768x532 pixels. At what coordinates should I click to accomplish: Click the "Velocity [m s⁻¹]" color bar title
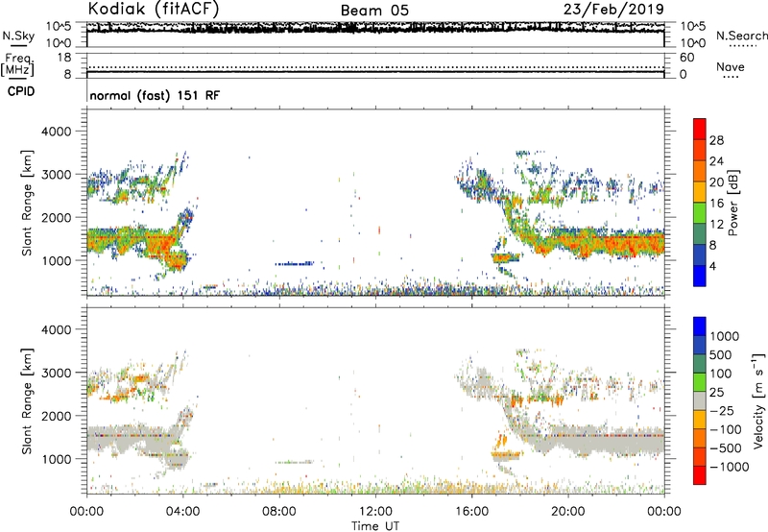(x=758, y=400)
